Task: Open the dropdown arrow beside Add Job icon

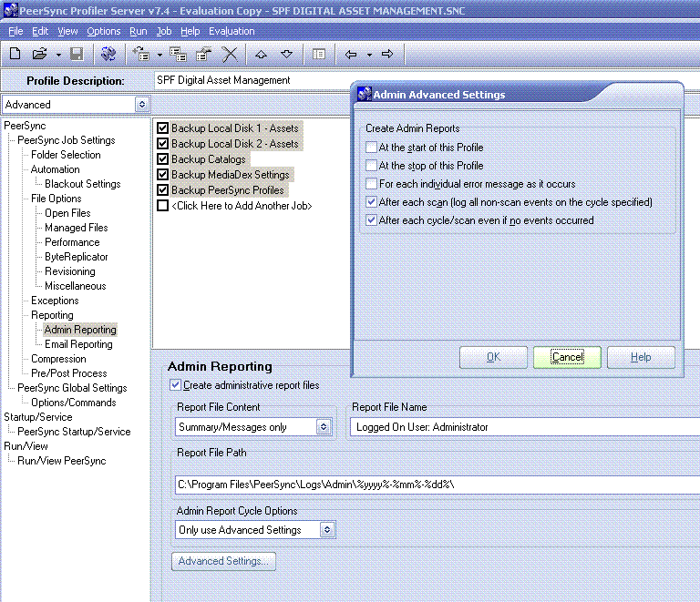Action: pos(160,55)
